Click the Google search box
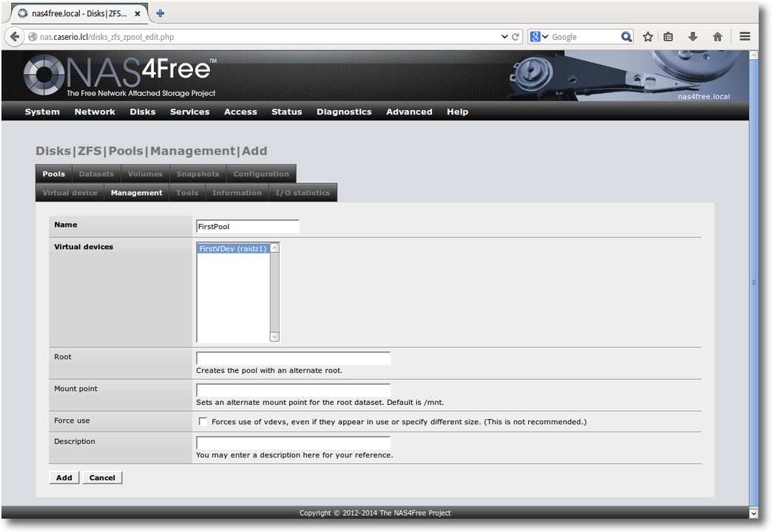 [x=584, y=36]
